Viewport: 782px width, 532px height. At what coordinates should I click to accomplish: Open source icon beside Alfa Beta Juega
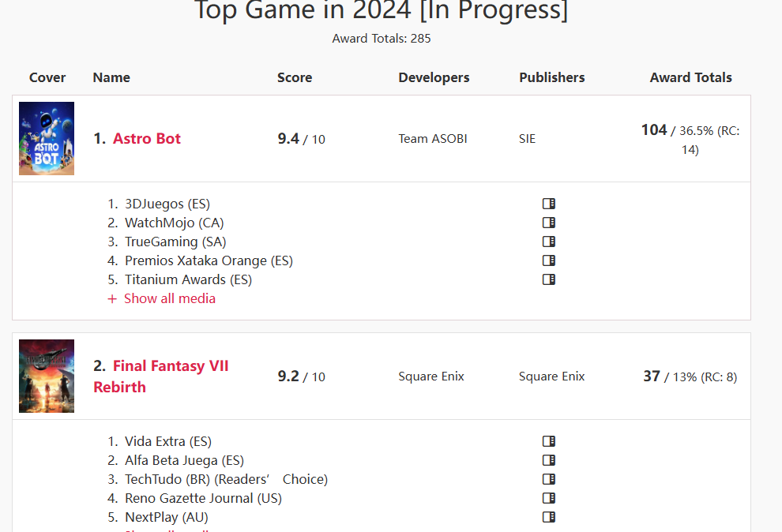[x=549, y=460]
